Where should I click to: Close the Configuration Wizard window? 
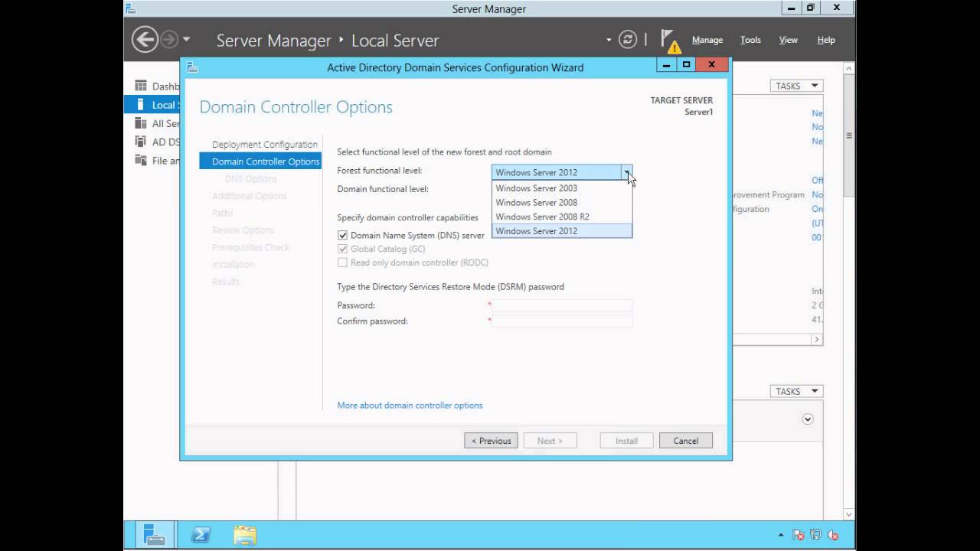click(711, 65)
